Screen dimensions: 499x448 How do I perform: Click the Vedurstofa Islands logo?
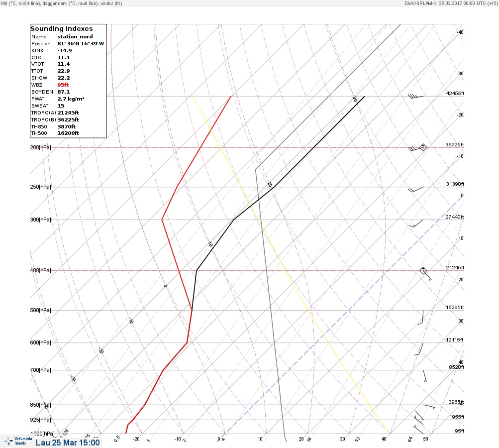coord(18,441)
